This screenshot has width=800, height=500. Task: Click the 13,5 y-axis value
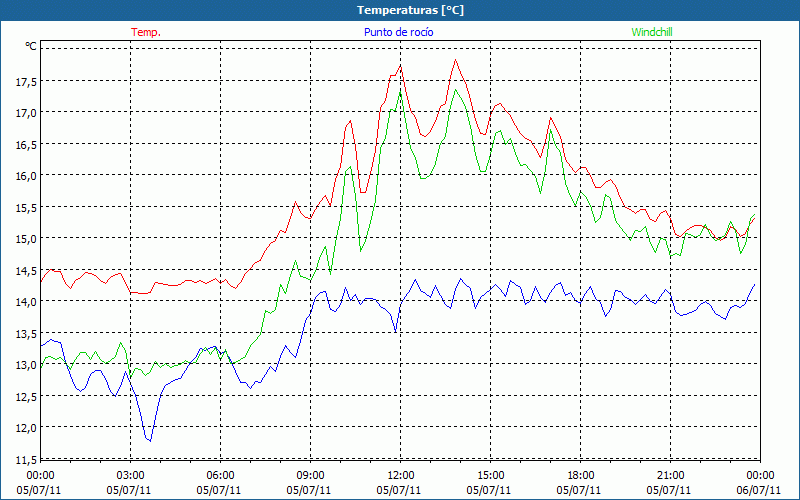(26, 334)
